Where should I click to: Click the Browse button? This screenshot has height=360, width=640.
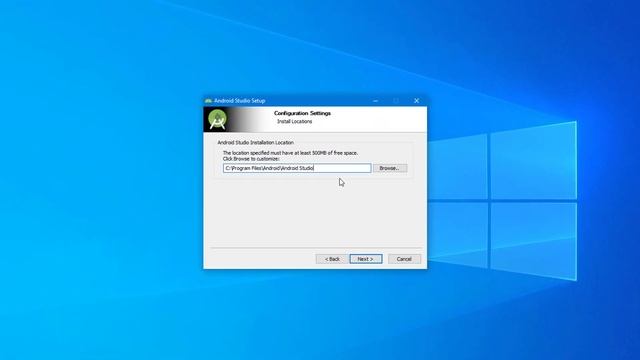[390, 168]
